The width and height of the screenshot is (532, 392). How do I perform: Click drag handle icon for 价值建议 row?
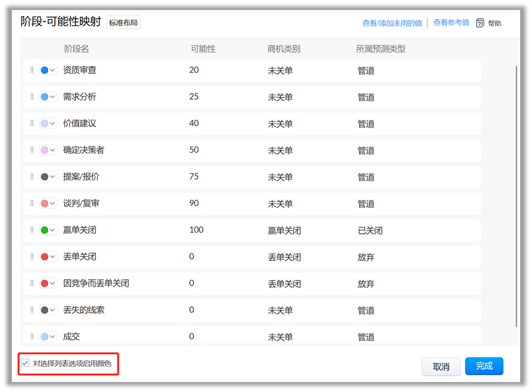coord(32,123)
